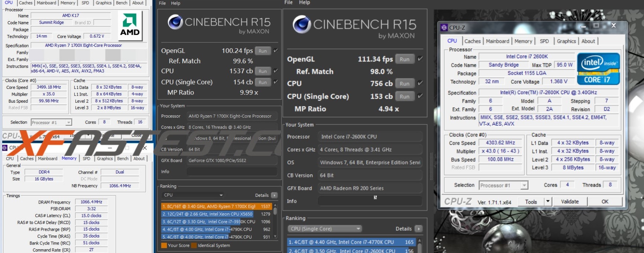Minimize the CPU-Z Memory window on the left

coord(110,148)
